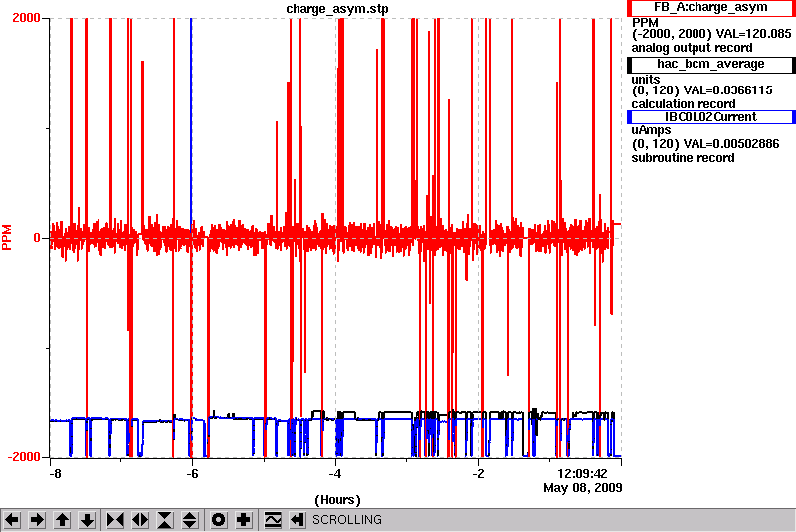Click the PPM units label in legend
Viewport: 796px width, 532px height.
[x=645, y=23]
